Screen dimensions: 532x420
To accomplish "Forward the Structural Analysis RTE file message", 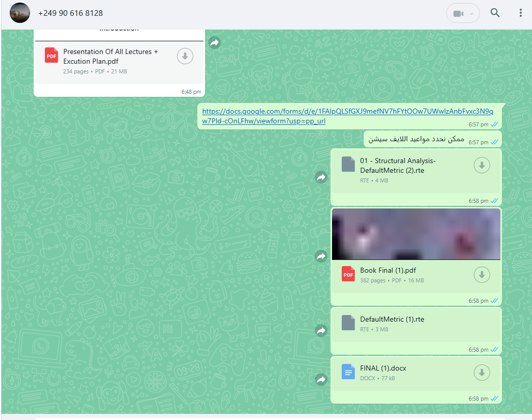I will tap(321, 177).
